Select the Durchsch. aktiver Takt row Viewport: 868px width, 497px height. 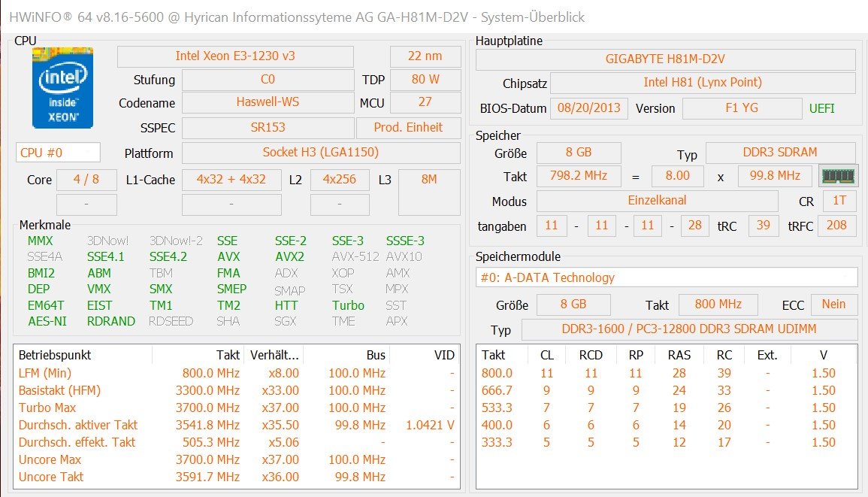(237, 425)
